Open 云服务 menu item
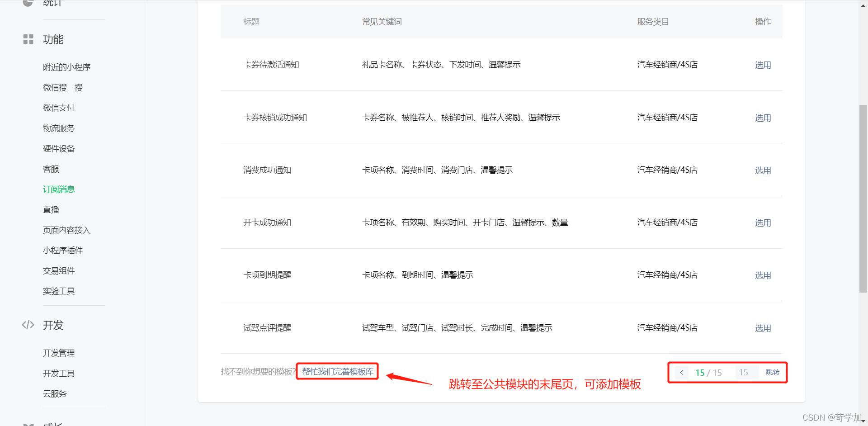Viewport: 868px width, 426px height. (55, 393)
